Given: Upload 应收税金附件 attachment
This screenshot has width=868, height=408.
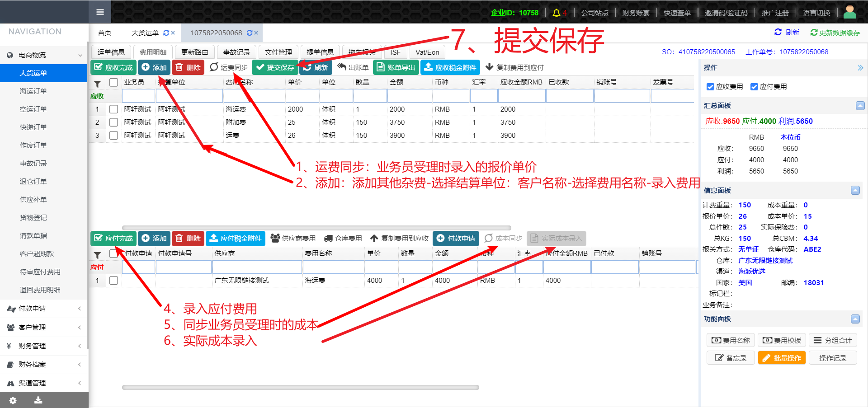Looking at the screenshot, I should coord(450,67).
